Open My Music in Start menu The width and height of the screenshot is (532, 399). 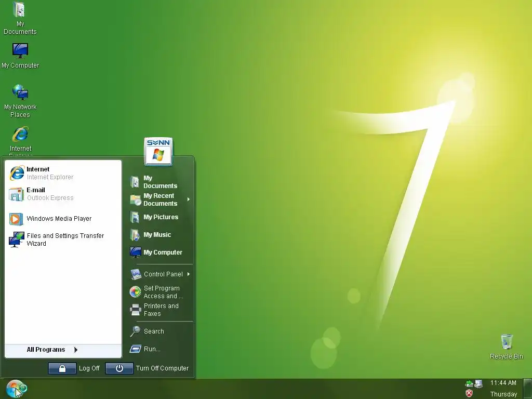click(x=160, y=235)
